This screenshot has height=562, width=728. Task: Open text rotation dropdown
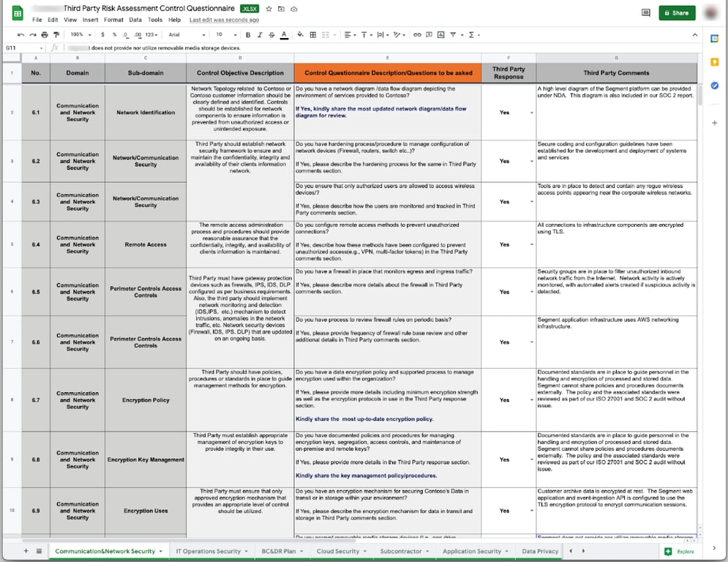(399, 35)
